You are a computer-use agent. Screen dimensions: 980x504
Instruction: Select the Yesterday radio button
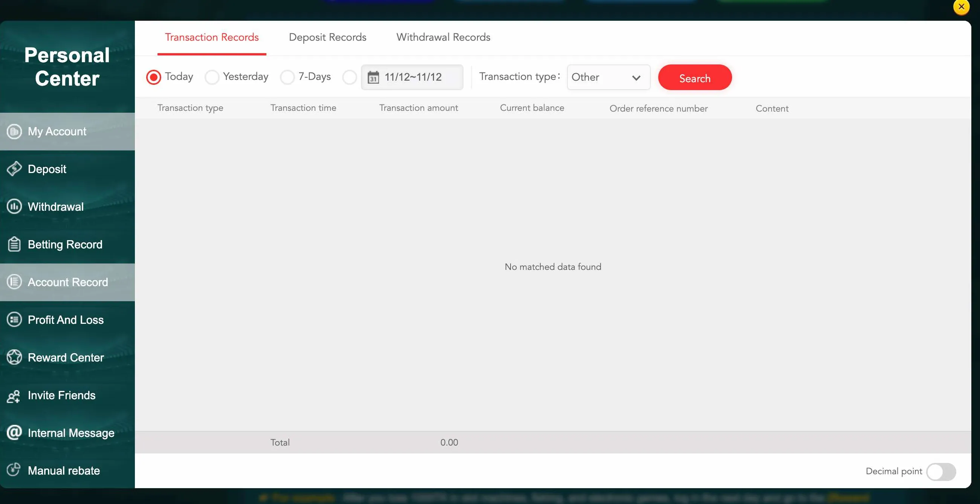point(211,77)
